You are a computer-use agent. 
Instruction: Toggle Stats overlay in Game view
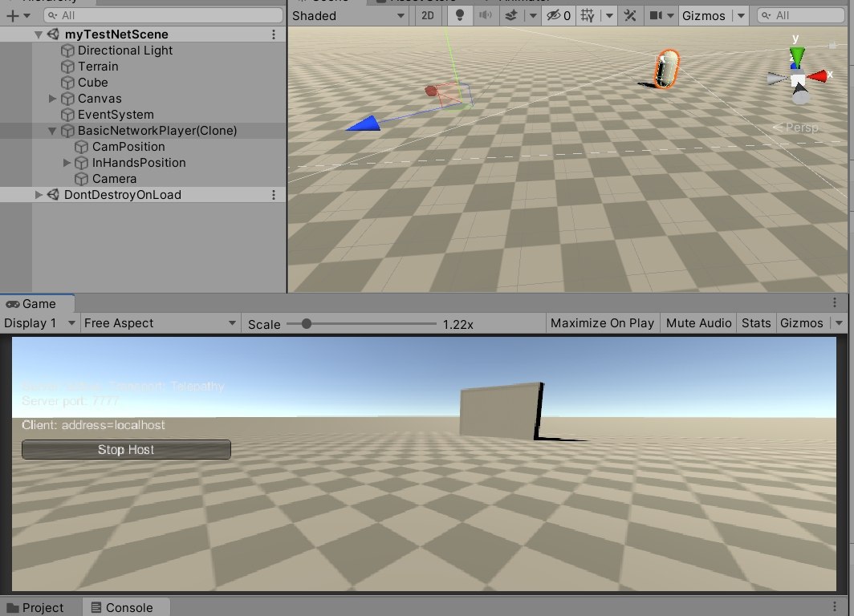(x=757, y=323)
